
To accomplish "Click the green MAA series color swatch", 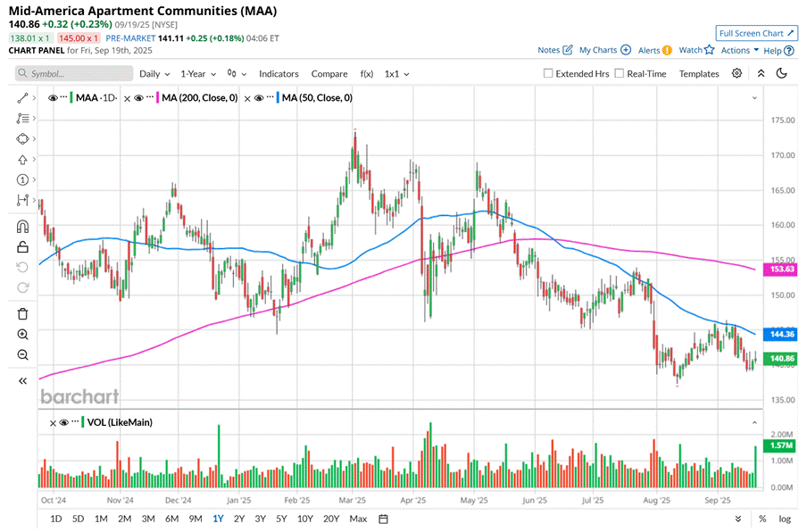I will [x=71, y=98].
